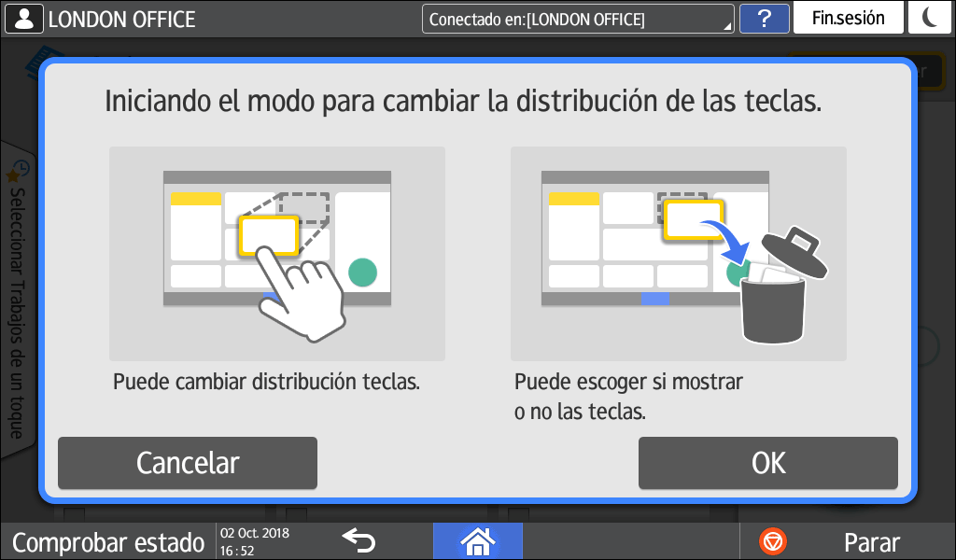
Task: Confirm the dialog with OK
Action: [x=767, y=463]
